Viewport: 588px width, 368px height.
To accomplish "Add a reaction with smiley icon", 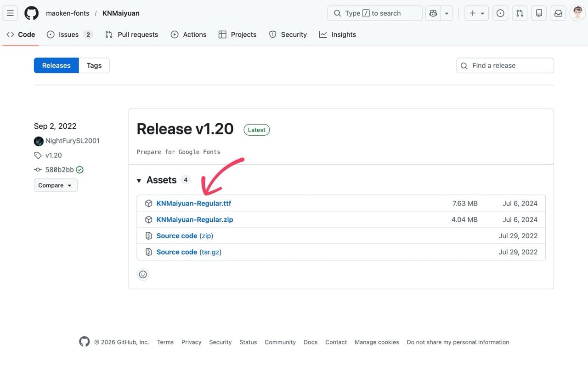I will [x=143, y=275].
